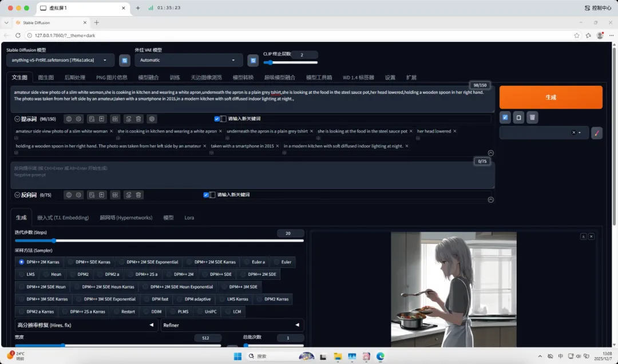Switch to the 图生图 tab

[46, 77]
